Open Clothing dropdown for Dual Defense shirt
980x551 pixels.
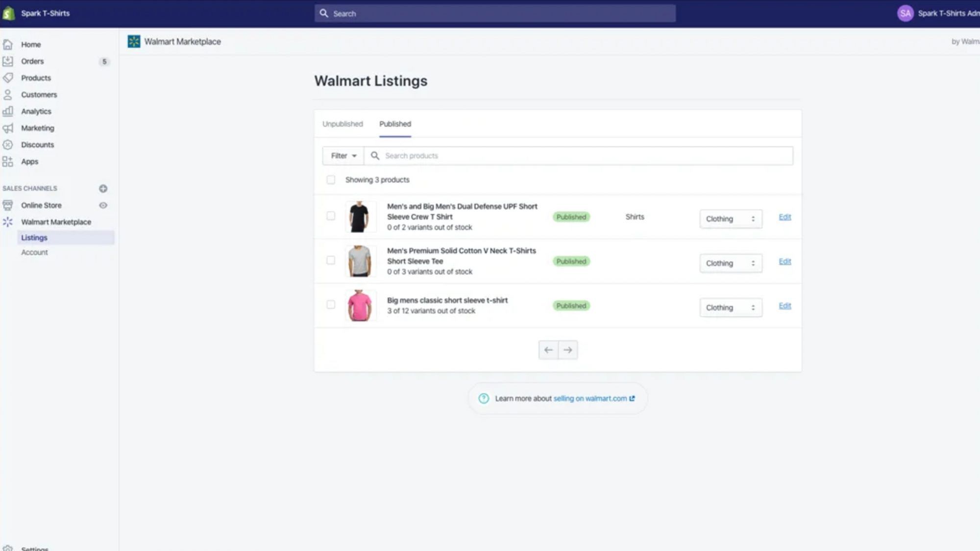click(x=731, y=219)
